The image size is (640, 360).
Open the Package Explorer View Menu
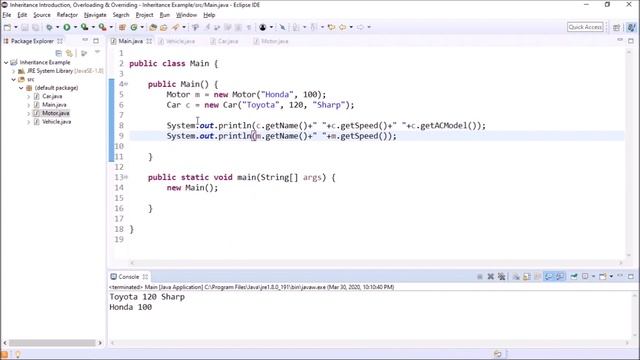coord(97,53)
